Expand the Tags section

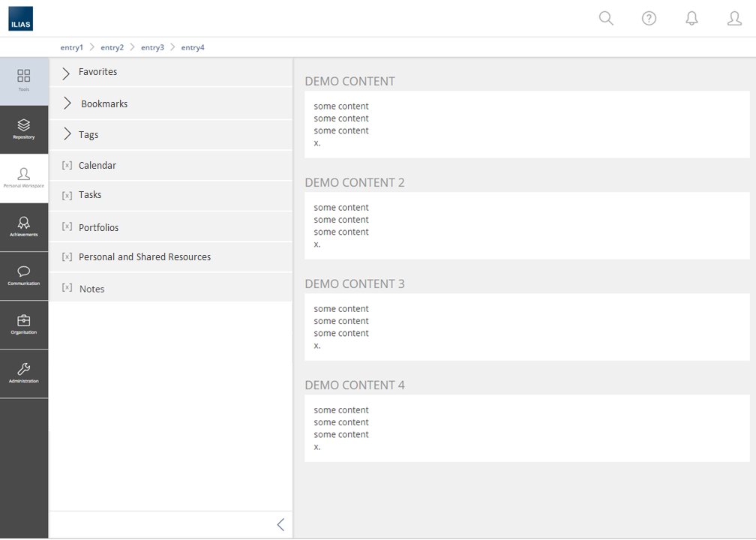click(67, 134)
